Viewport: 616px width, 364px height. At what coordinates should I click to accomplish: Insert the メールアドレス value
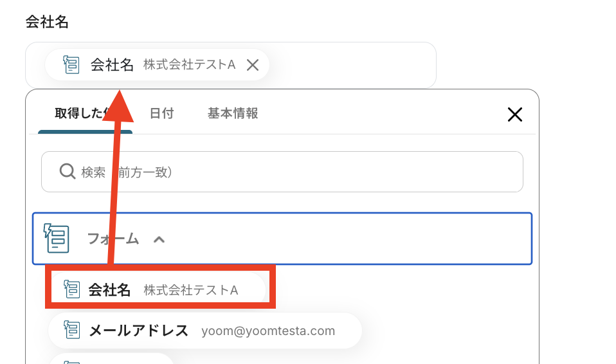(x=138, y=331)
